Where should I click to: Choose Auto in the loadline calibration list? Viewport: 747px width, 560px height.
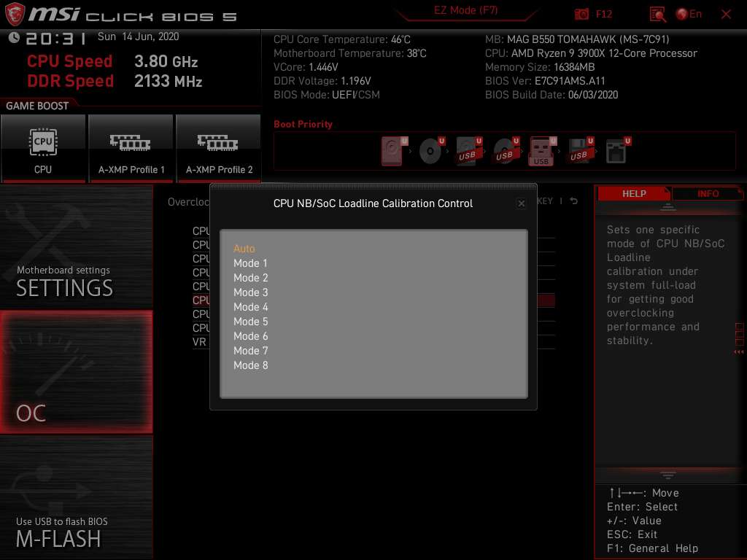point(244,249)
